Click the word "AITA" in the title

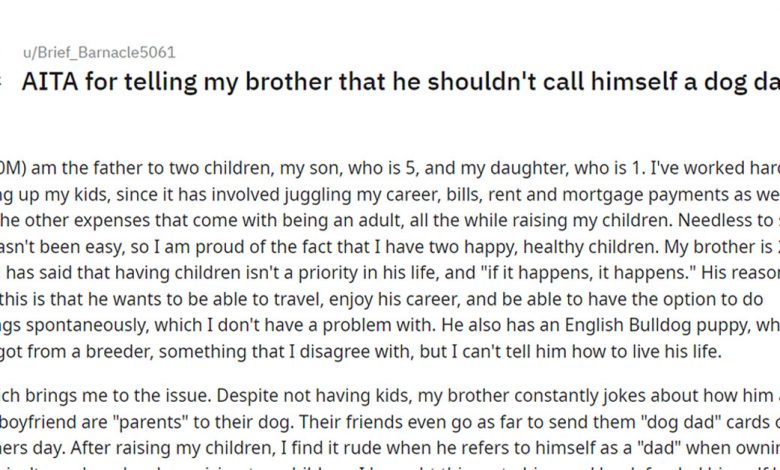click(x=48, y=83)
